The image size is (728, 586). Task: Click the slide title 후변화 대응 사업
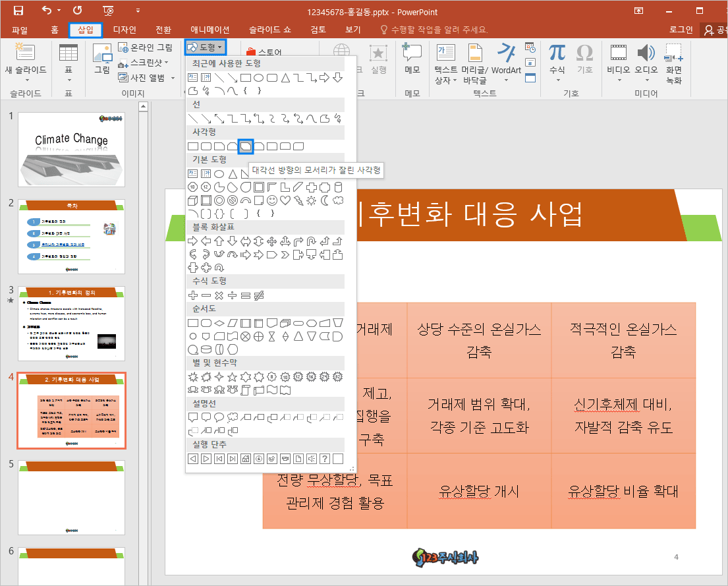pyautogui.click(x=469, y=215)
